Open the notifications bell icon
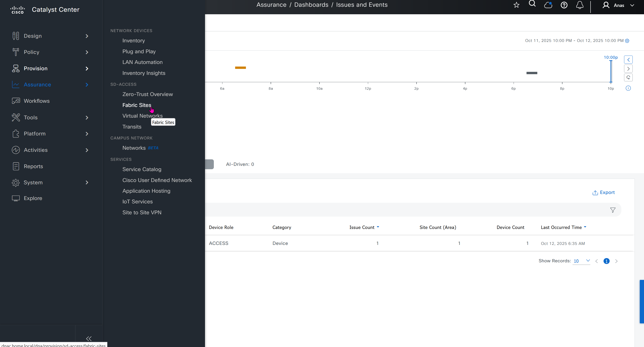The height and width of the screenshot is (347, 644). coord(579,5)
